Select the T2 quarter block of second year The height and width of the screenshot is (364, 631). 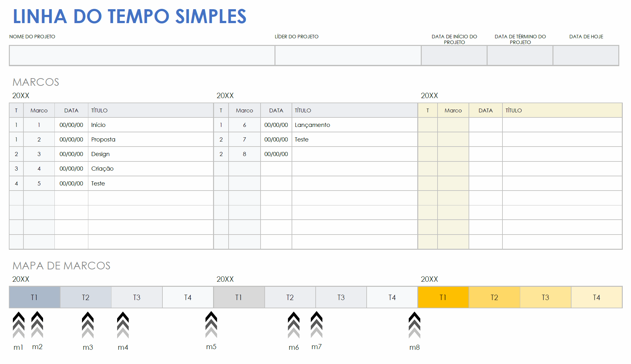(x=290, y=297)
